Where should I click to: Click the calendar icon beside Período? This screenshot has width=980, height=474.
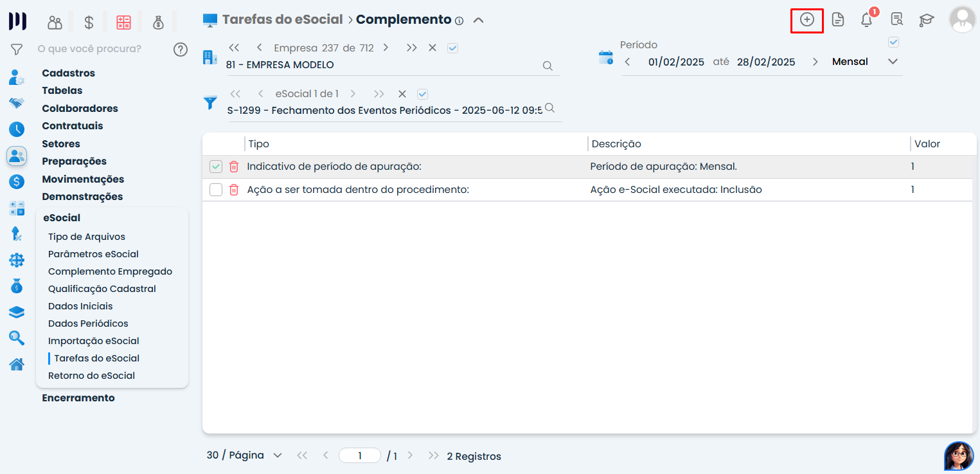pyautogui.click(x=606, y=57)
